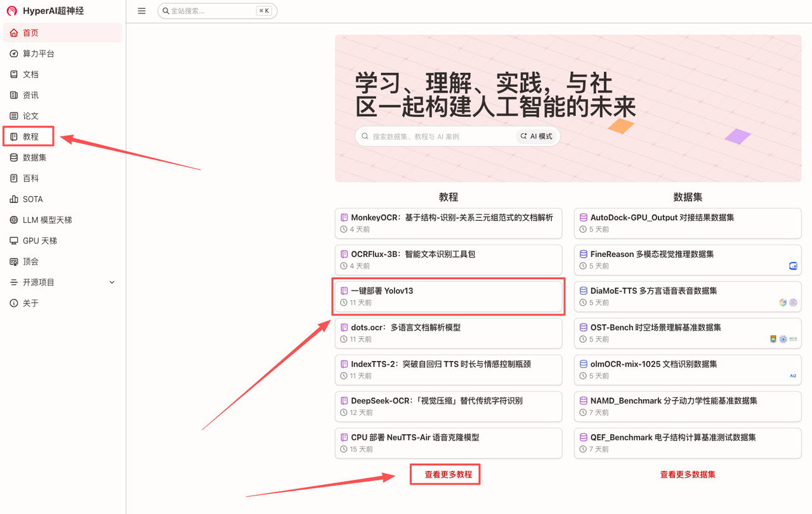Click 查看更多教程 link

(445, 474)
